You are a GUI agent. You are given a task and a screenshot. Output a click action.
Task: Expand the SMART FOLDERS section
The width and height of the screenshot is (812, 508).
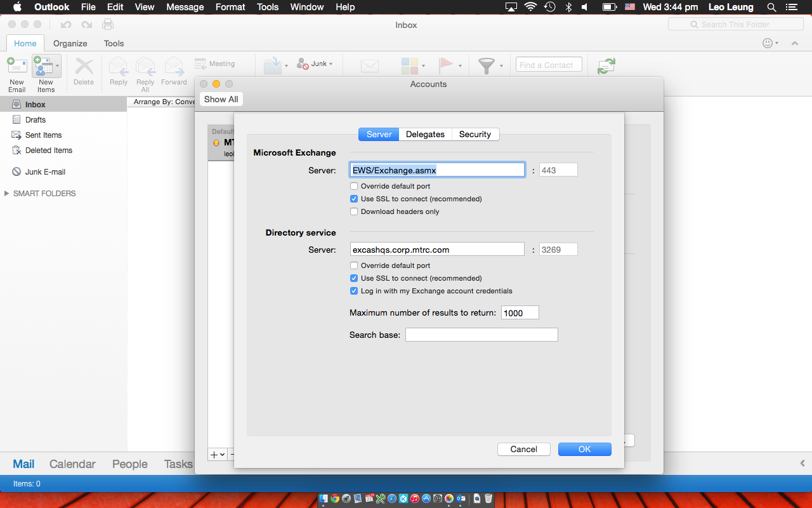coord(7,193)
